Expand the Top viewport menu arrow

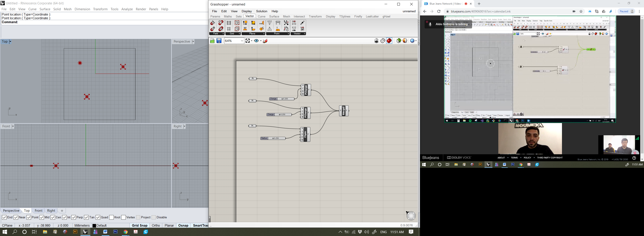(x=10, y=42)
